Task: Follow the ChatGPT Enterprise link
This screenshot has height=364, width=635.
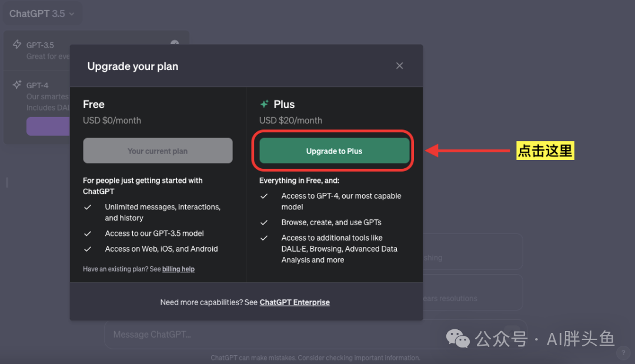Action: click(x=295, y=302)
